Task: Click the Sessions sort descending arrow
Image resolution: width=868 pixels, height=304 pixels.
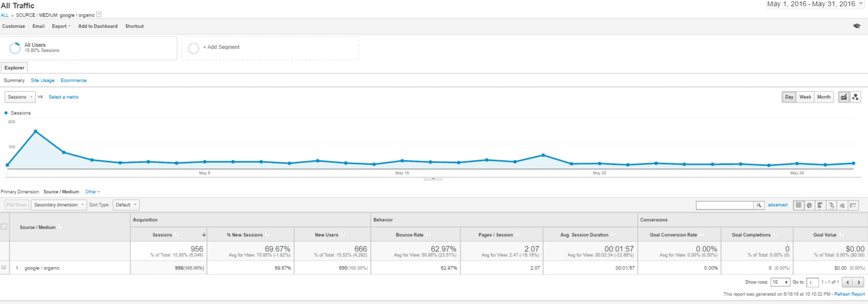Action: pyautogui.click(x=204, y=234)
